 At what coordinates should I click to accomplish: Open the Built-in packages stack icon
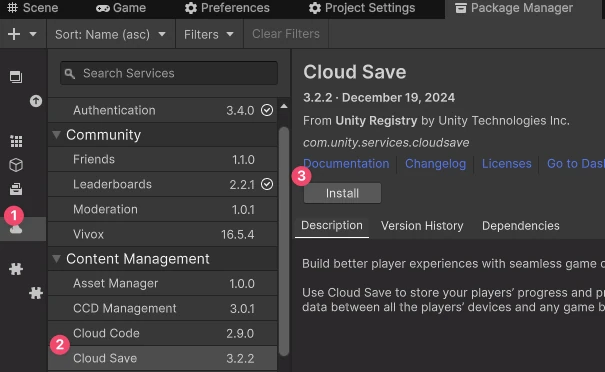click(16, 189)
